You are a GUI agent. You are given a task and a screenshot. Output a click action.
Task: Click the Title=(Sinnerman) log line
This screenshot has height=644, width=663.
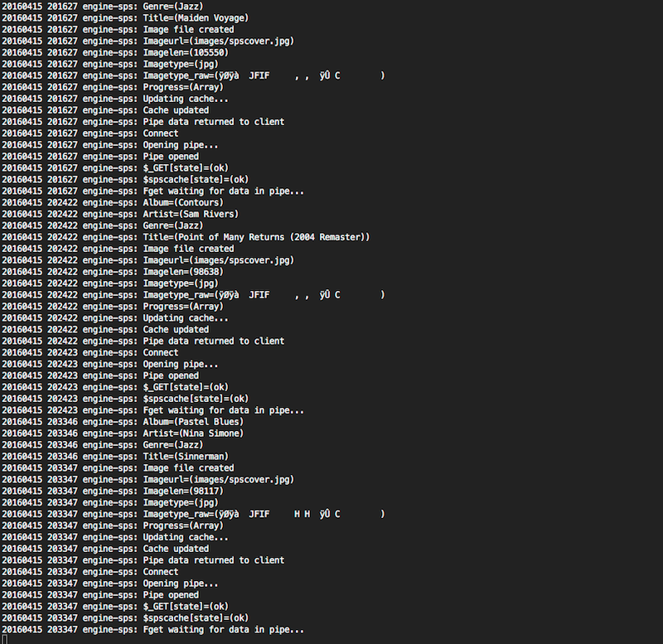click(115, 456)
